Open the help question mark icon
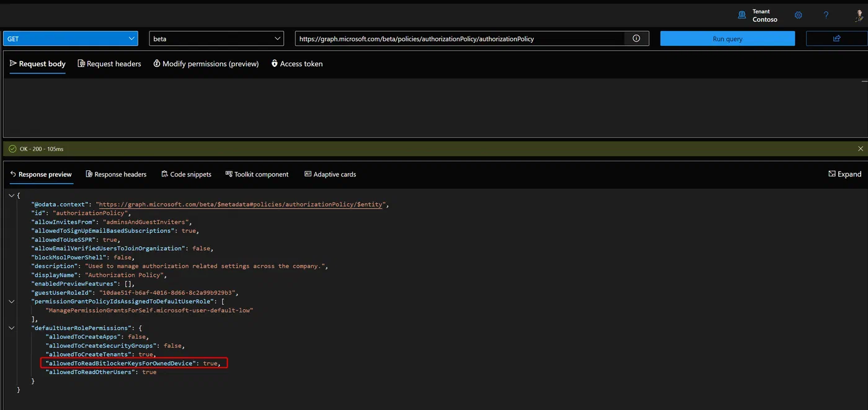Image resolution: width=868 pixels, height=410 pixels. 826,15
